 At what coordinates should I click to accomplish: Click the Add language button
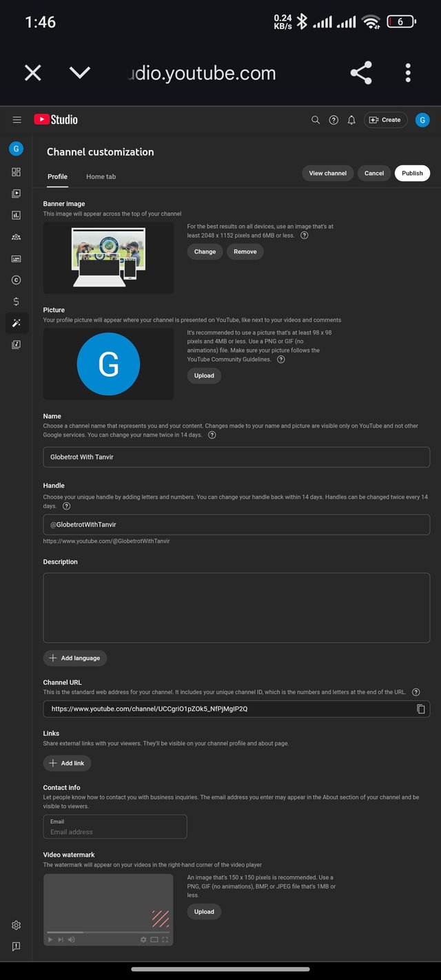tap(75, 658)
